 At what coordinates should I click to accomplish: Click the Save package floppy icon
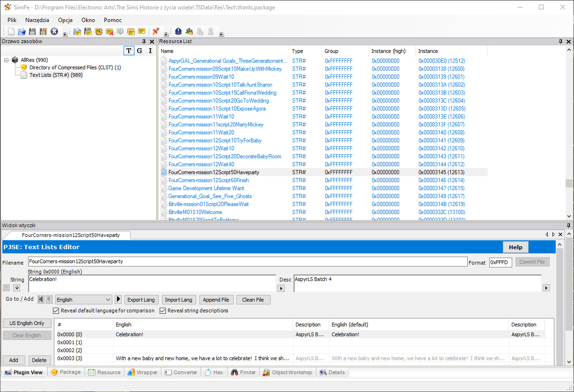[32, 31]
